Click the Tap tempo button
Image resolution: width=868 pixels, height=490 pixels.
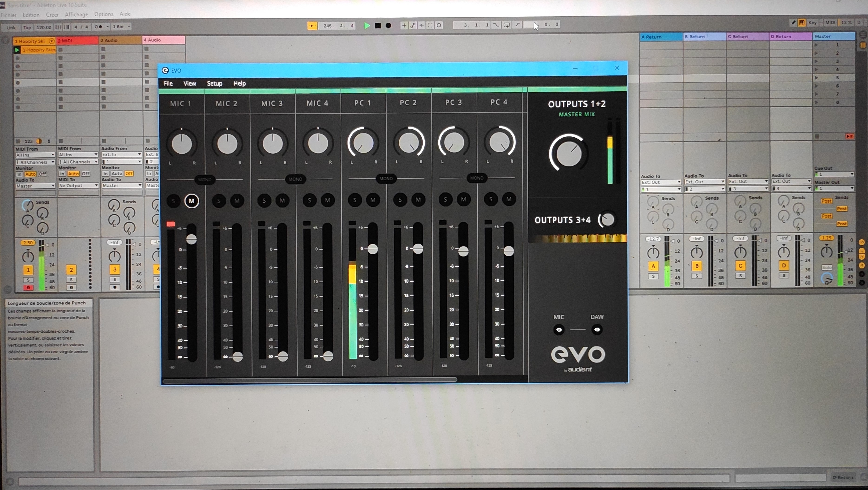(x=27, y=27)
